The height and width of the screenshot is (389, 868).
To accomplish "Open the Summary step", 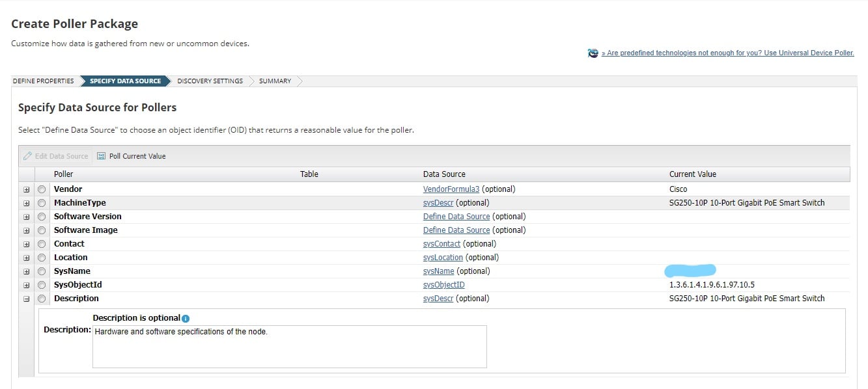I will click(275, 81).
